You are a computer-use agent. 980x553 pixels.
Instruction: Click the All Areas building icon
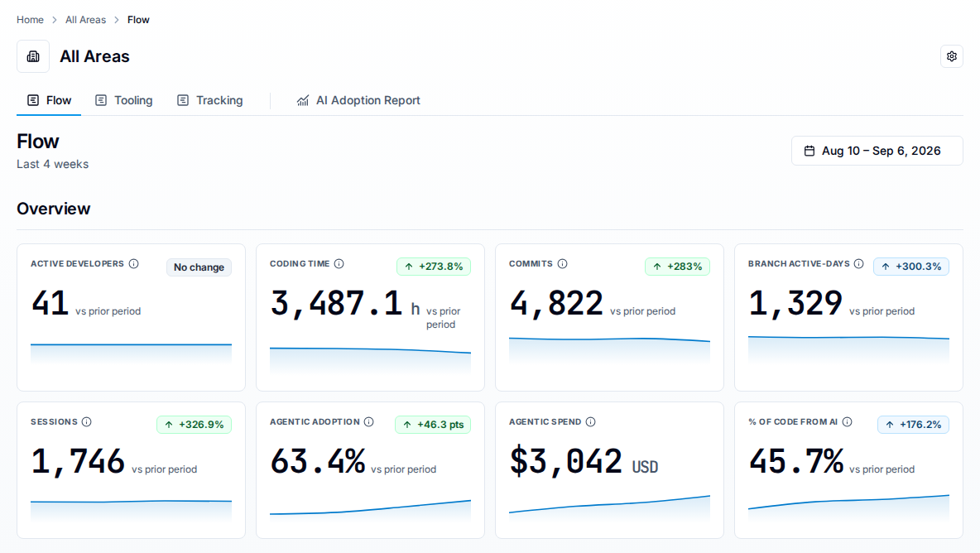[x=33, y=56]
